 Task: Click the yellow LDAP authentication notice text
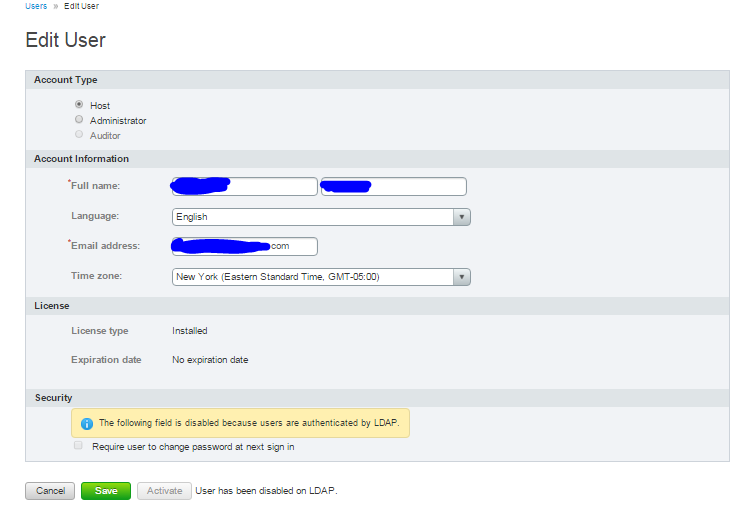click(x=249, y=423)
